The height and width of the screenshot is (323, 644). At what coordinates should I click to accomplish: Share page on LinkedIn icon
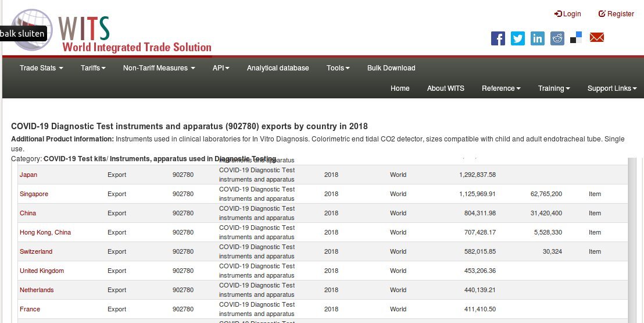[x=537, y=38]
